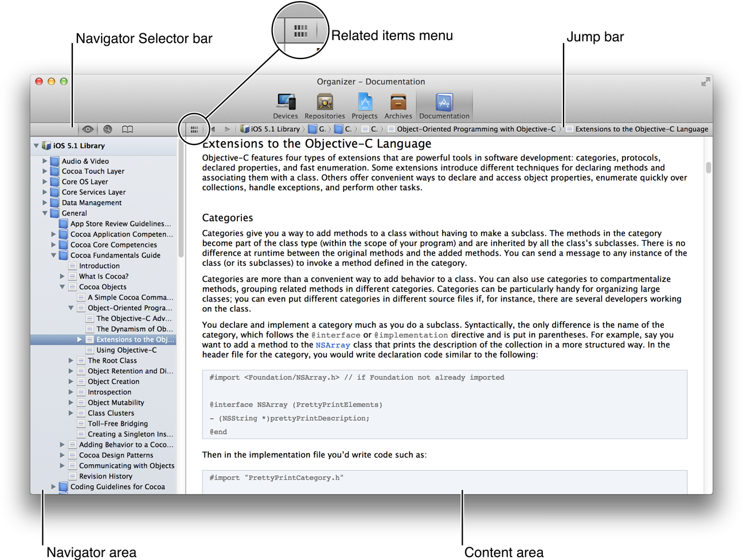The image size is (743, 560).
Task: Expand the Audio & Video folder
Action: 45,162
